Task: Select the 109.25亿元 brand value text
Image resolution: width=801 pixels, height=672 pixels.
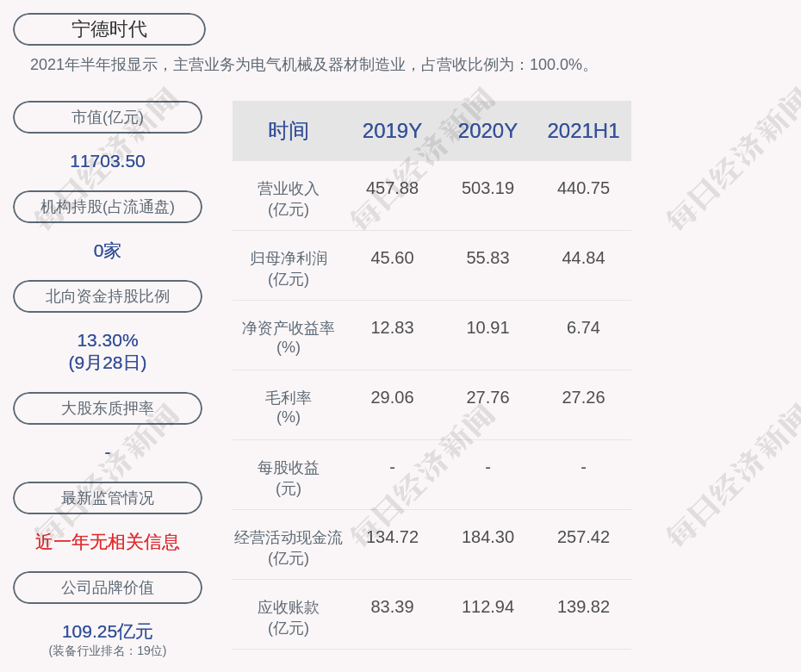Action: [x=108, y=632]
